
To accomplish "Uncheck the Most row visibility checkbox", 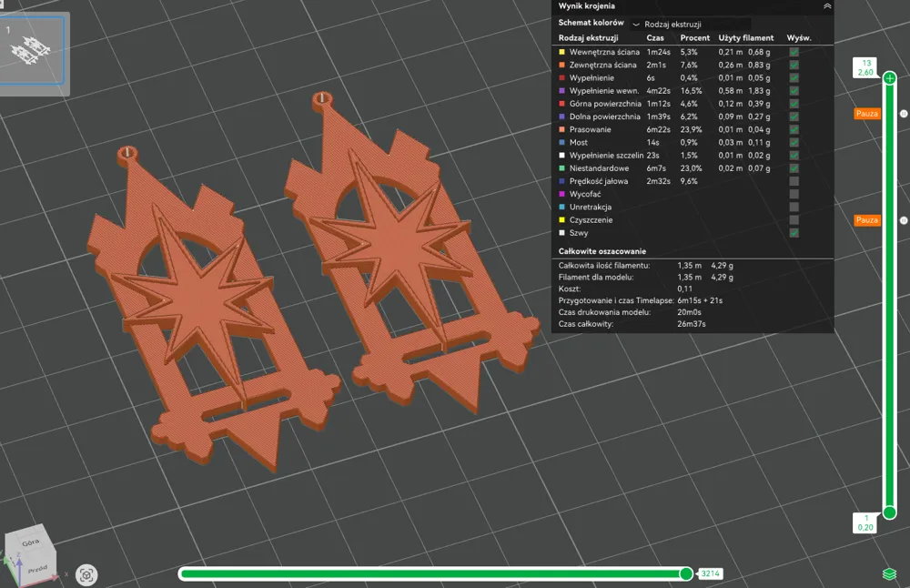I will (x=794, y=142).
